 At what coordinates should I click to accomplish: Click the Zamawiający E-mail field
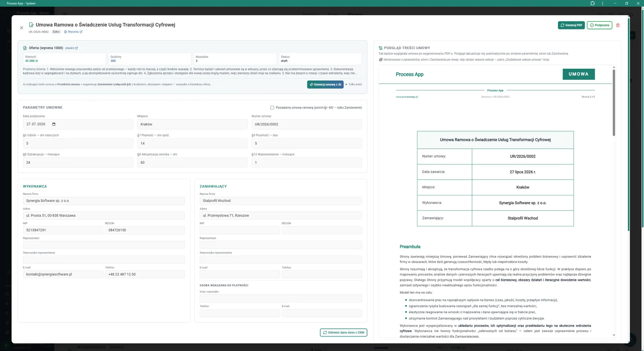239,274
